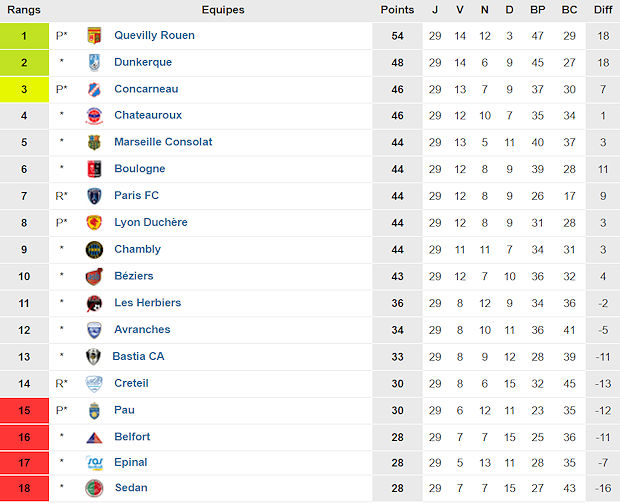Click the Quevilly Rouen club crest
The image size is (620, 503).
pos(95,35)
